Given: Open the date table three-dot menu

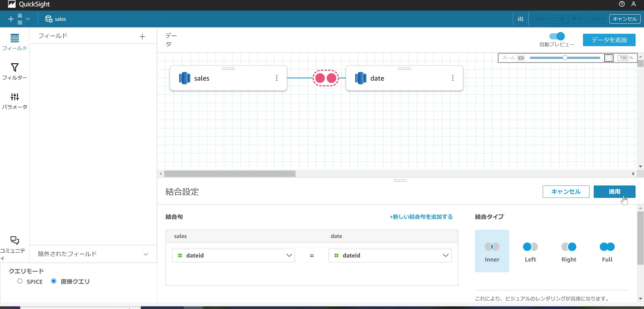Looking at the screenshot, I should point(452,78).
